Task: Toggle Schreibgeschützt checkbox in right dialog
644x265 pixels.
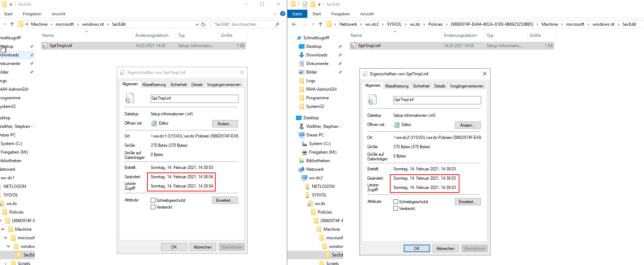Action: pyautogui.click(x=396, y=202)
